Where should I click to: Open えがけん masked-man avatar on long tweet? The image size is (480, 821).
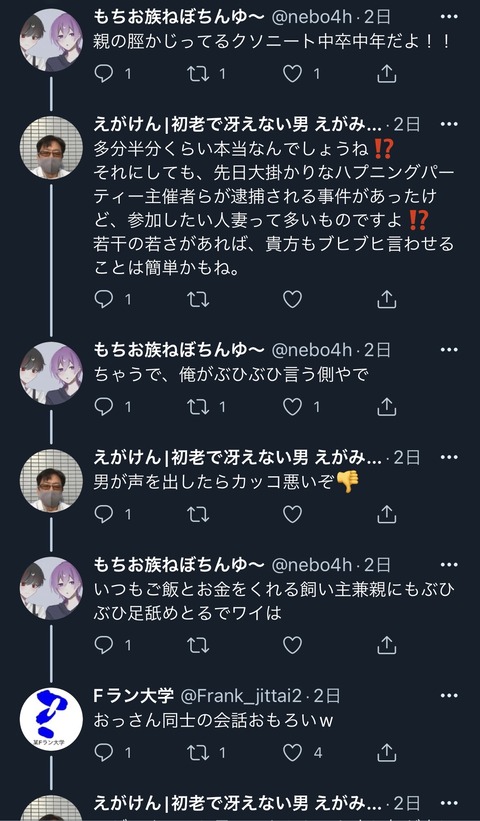(51, 148)
